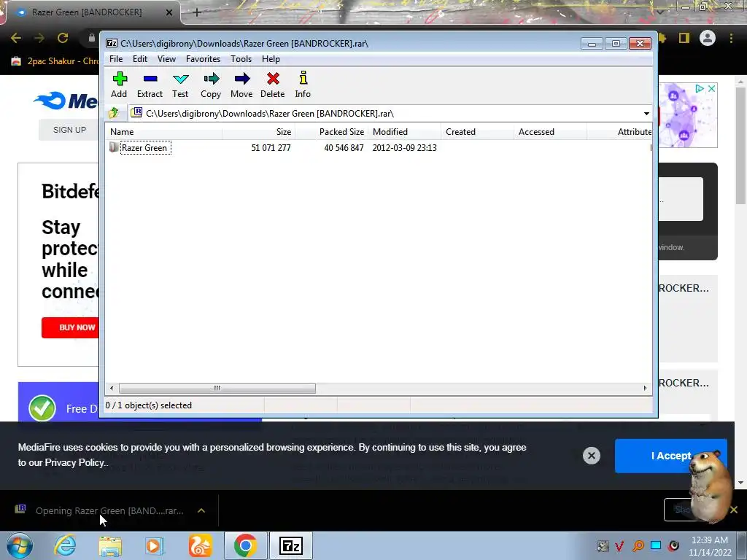
Task: Reload the page in Chrome
Action: (x=63, y=38)
